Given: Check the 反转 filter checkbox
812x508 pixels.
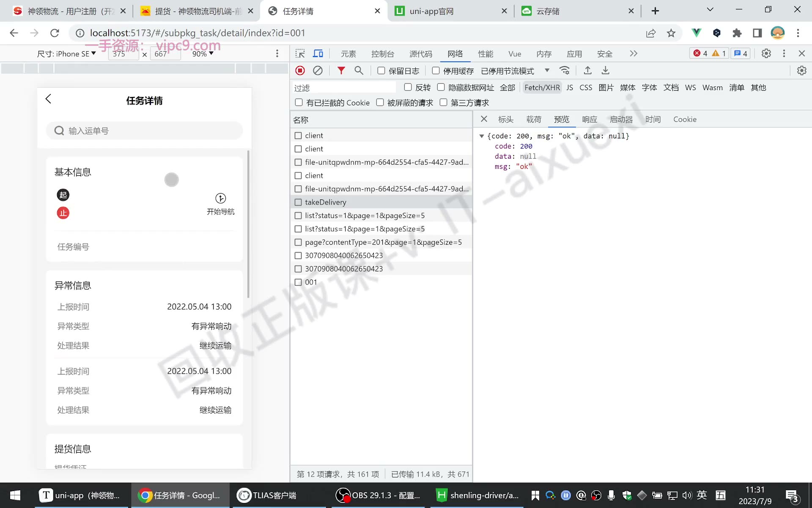Looking at the screenshot, I should point(408,87).
